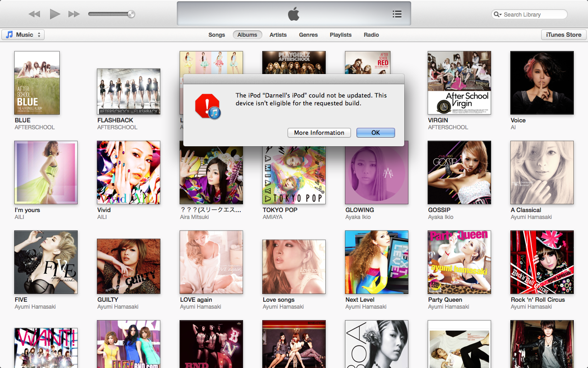Viewport: 588px width, 368px height.
Task: Switch to the Artists tab
Action: (278, 34)
